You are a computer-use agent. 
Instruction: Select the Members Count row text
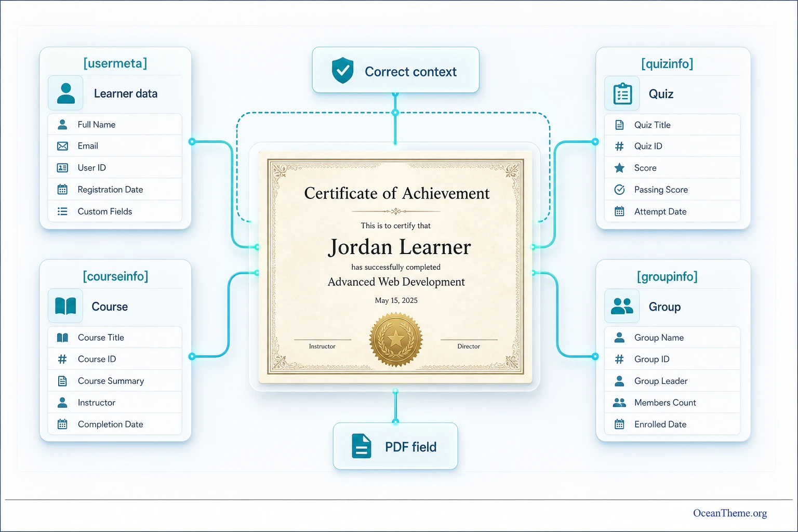665,403
